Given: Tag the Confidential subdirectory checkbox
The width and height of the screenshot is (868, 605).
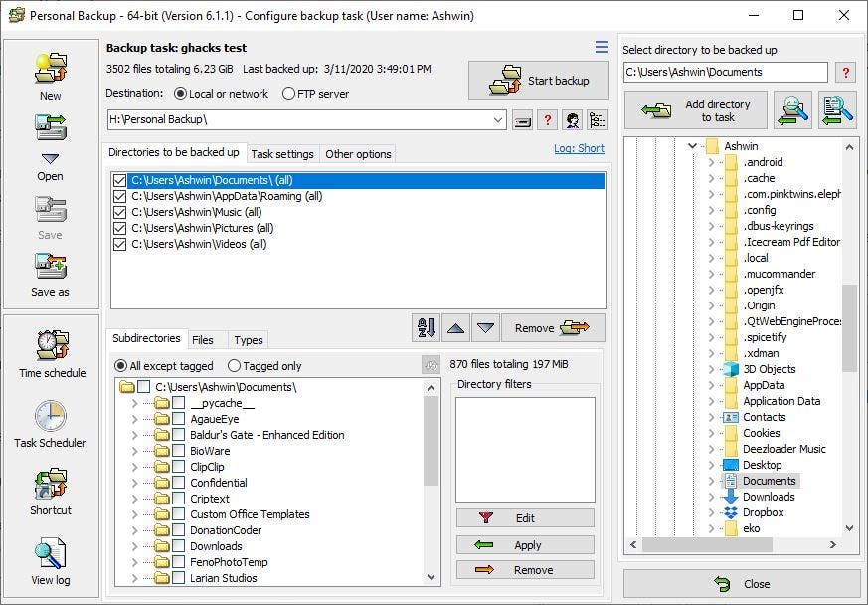Looking at the screenshot, I should [178, 483].
